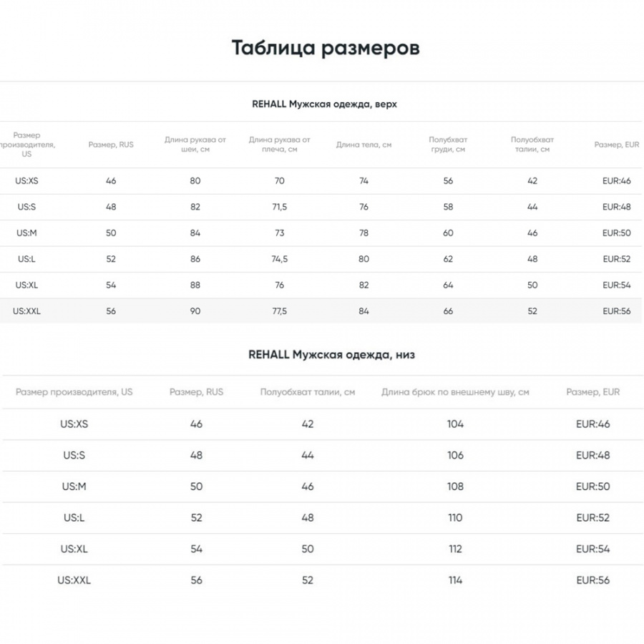Click the 77,5 value in the XXL row
Image resolution: width=644 pixels, height=644 pixels.
coord(279,311)
